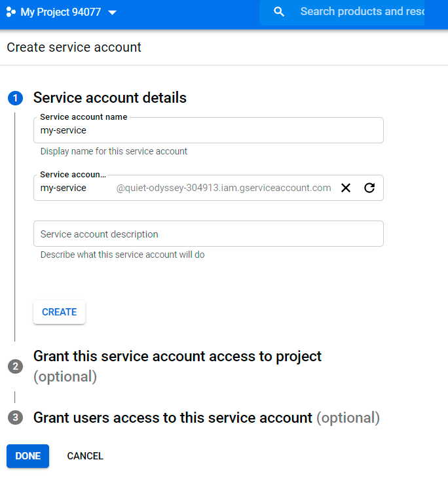
Task: Click the email domain suffix text
Action: pyautogui.click(x=223, y=188)
